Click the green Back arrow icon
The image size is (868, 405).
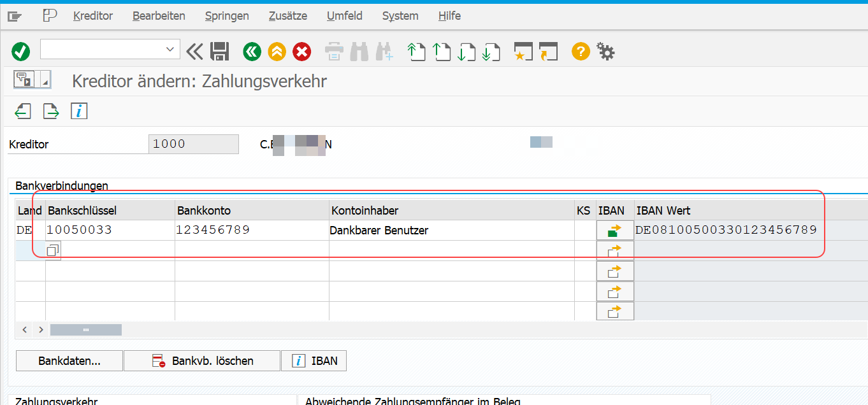coord(252,52)
